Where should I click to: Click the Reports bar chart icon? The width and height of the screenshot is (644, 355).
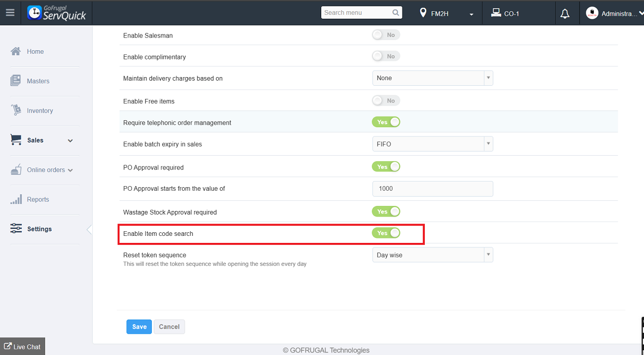click(x=16, y=199)
